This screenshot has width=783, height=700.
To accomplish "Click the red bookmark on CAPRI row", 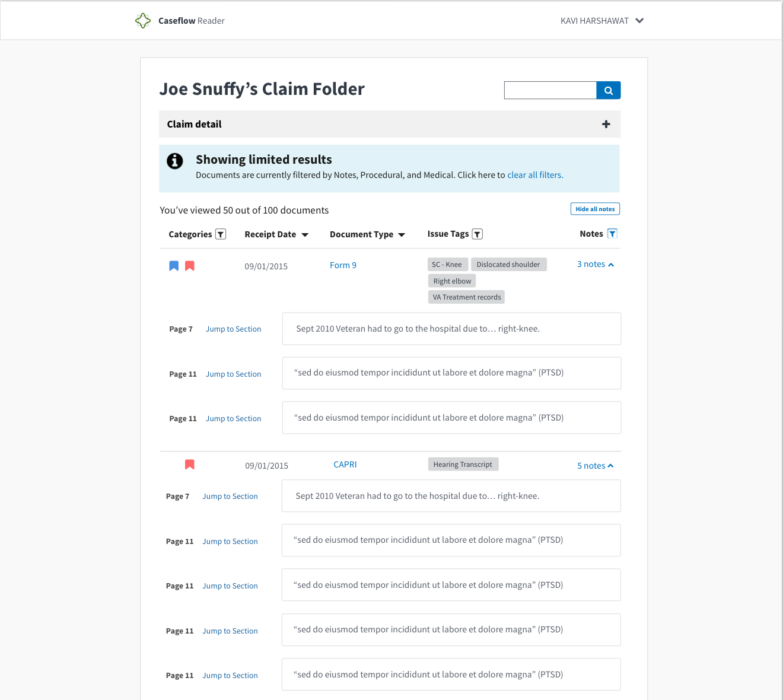I will (190, 464).
